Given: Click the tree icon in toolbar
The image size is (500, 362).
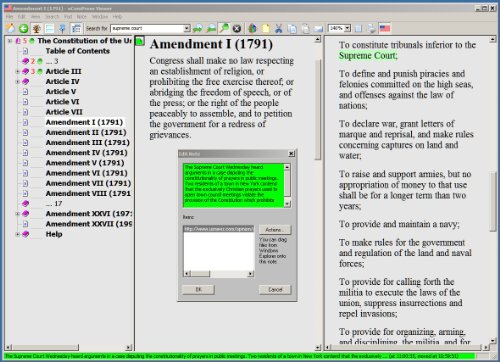Looking at the screenshot, I should point(36,28).
